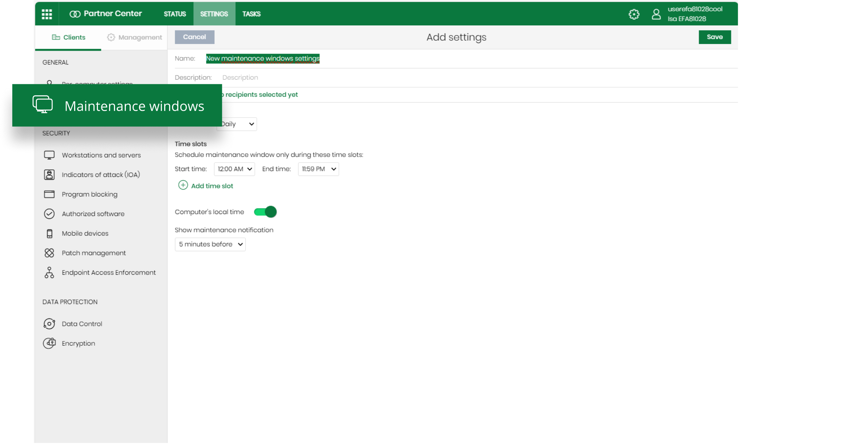
Task: Open the app launcher grid icon
Action: 47,14
